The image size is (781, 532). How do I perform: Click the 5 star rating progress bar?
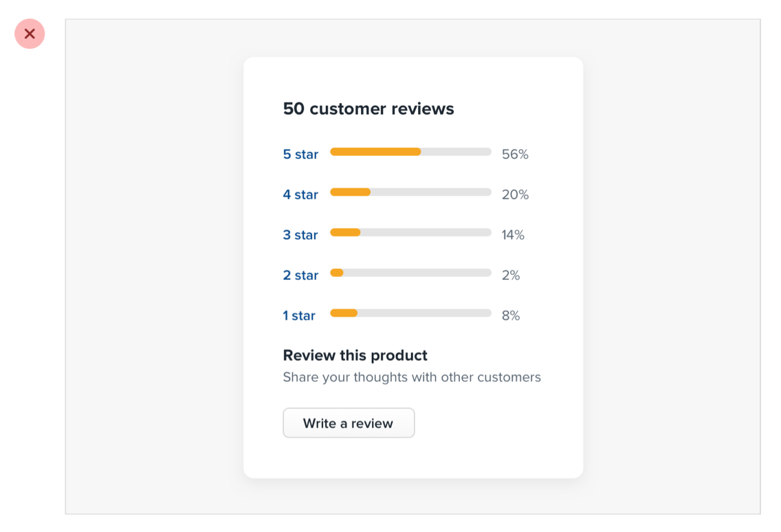click(x=410, y=152)
